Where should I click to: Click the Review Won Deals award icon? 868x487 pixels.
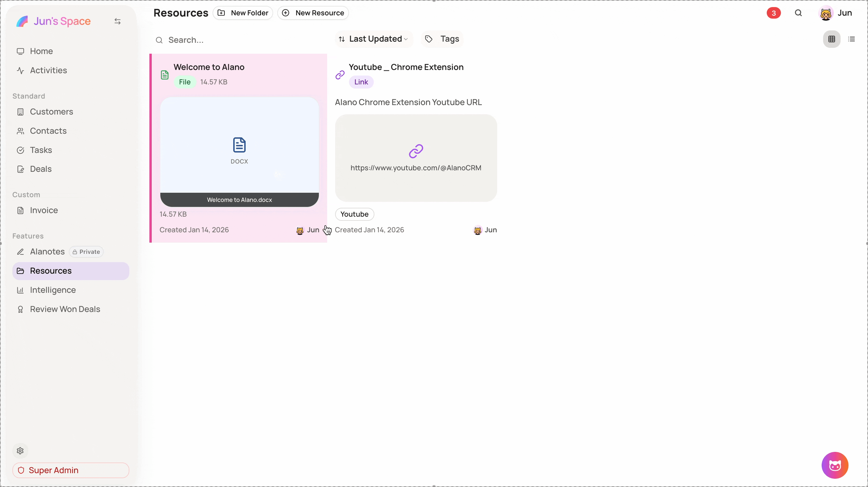(x=21, y=310)
